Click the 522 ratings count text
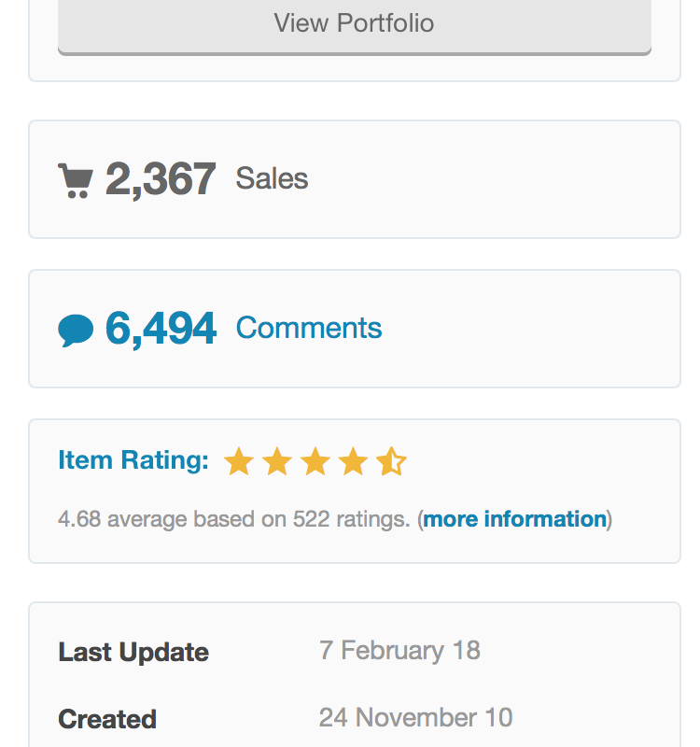700x747 pixels. pyautogui.click(x=312, y=519)
